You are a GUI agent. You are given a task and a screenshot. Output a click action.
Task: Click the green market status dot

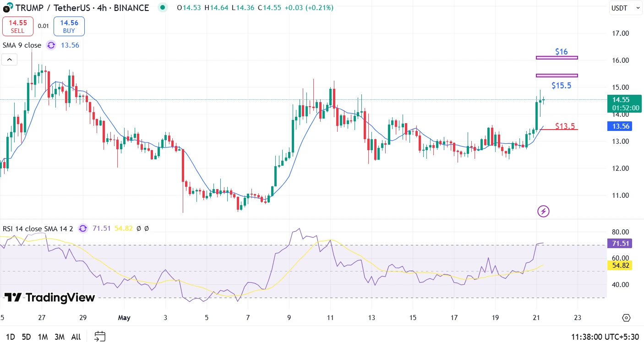[163, 8]
